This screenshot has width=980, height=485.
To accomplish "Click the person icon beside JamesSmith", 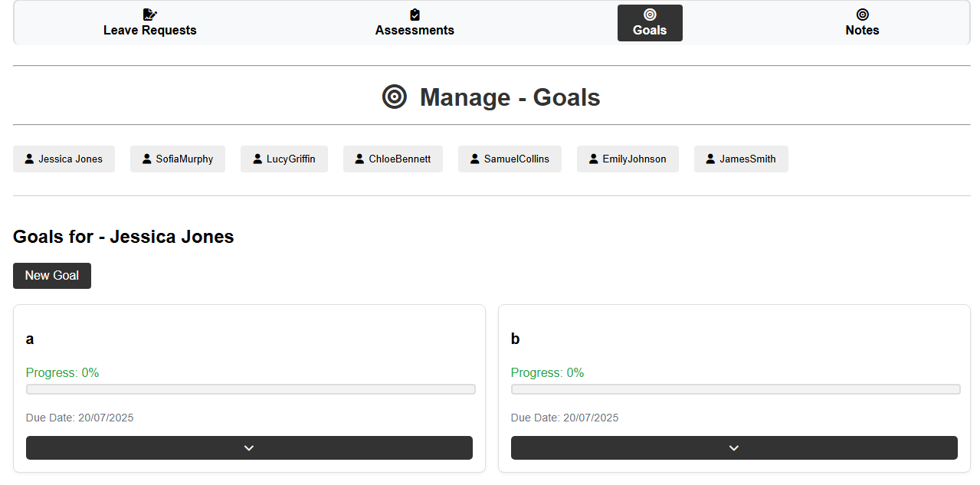I will pyautogui.click(x=710, y=159).
